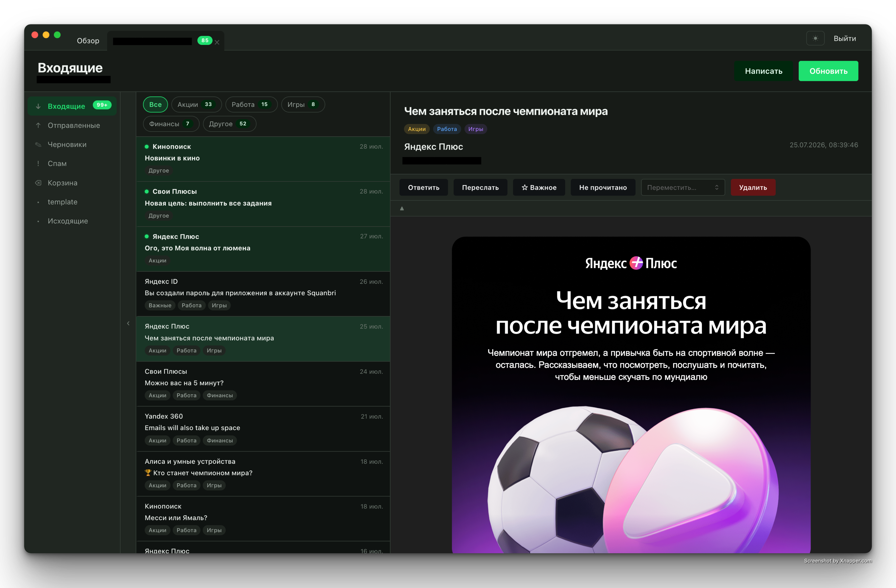Click green unread dot on Кинопоиск email

pos(147,147)
